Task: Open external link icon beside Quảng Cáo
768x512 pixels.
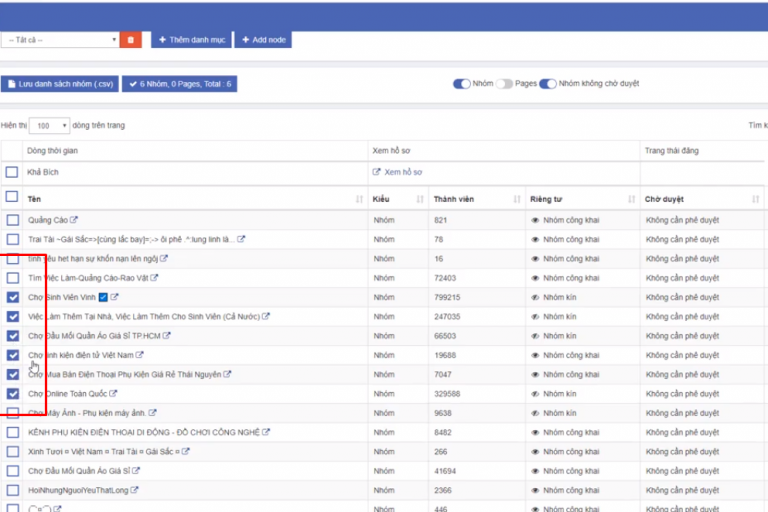Action: (x=74, y=220)
